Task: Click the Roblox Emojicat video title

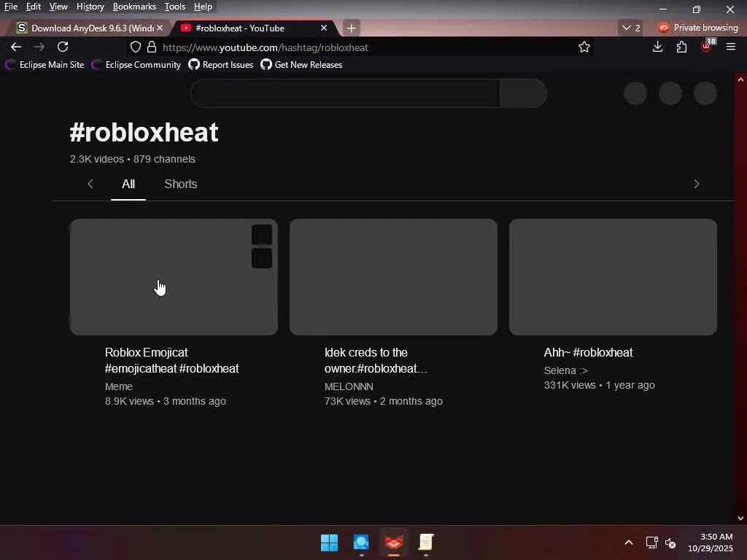Action: coord(171,360)
